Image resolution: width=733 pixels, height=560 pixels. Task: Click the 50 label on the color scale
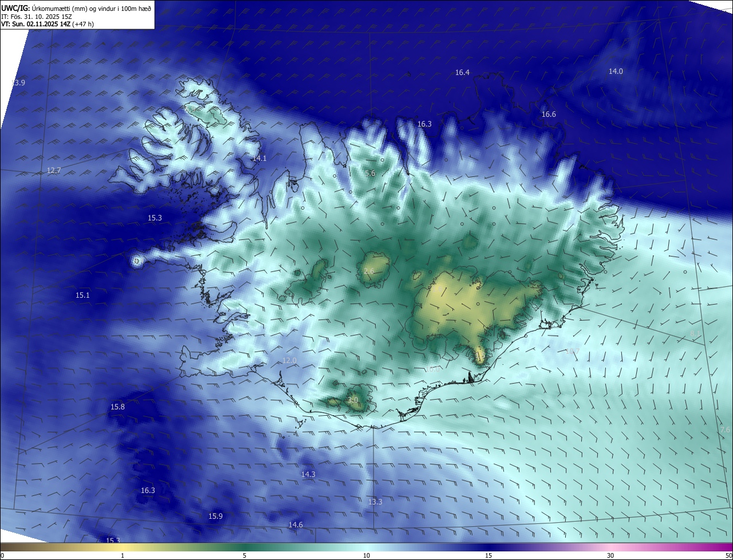[x=728, y=555]
